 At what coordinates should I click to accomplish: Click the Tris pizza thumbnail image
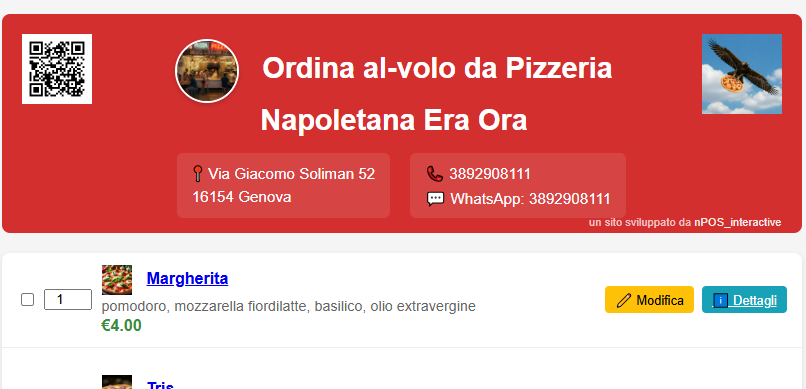[117, 382]
